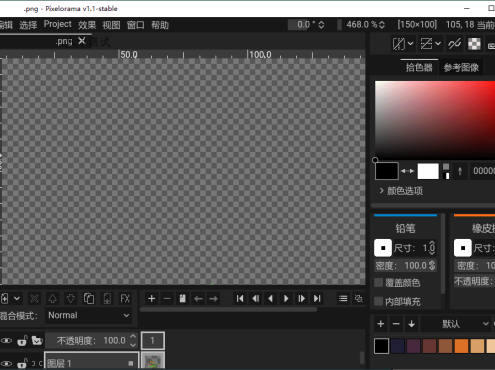The image size is (495, 370).
Task: Toggle alpha lock checkerboard icon
Action: coord(474,44)
